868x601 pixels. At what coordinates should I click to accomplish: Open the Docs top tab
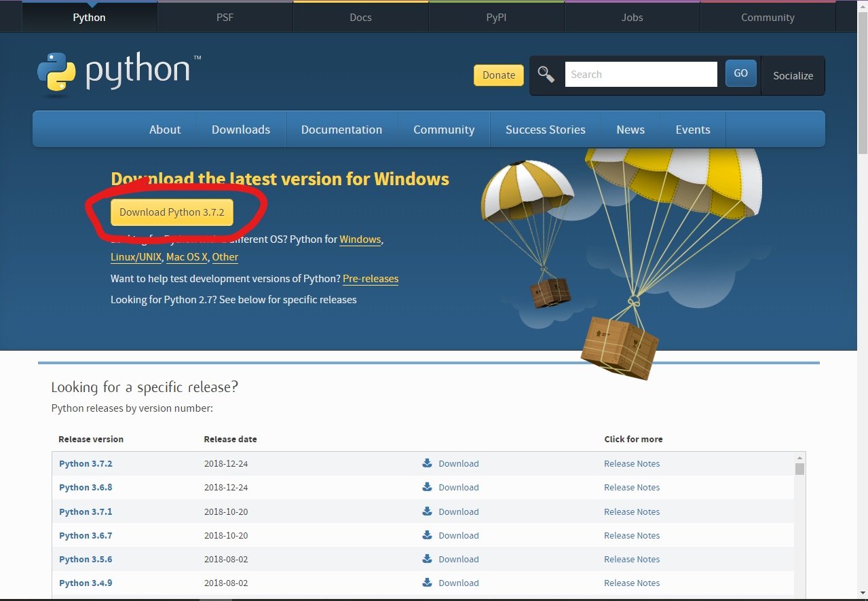pyautogui.click(x=360, y=17)
